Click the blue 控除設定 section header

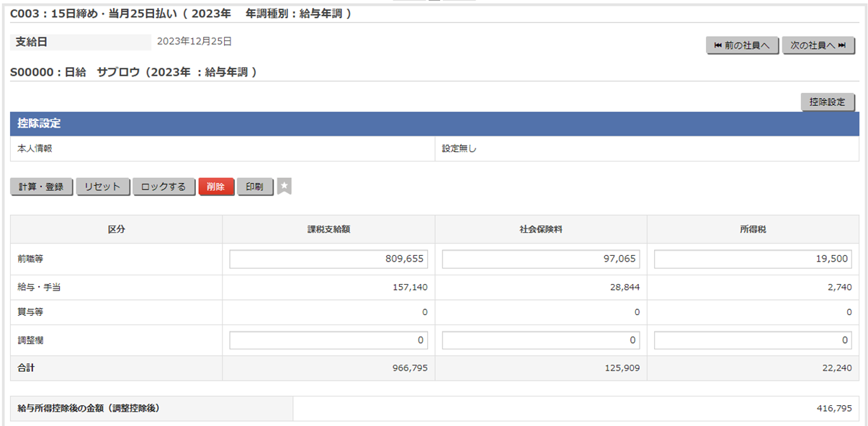pos(434,124)
